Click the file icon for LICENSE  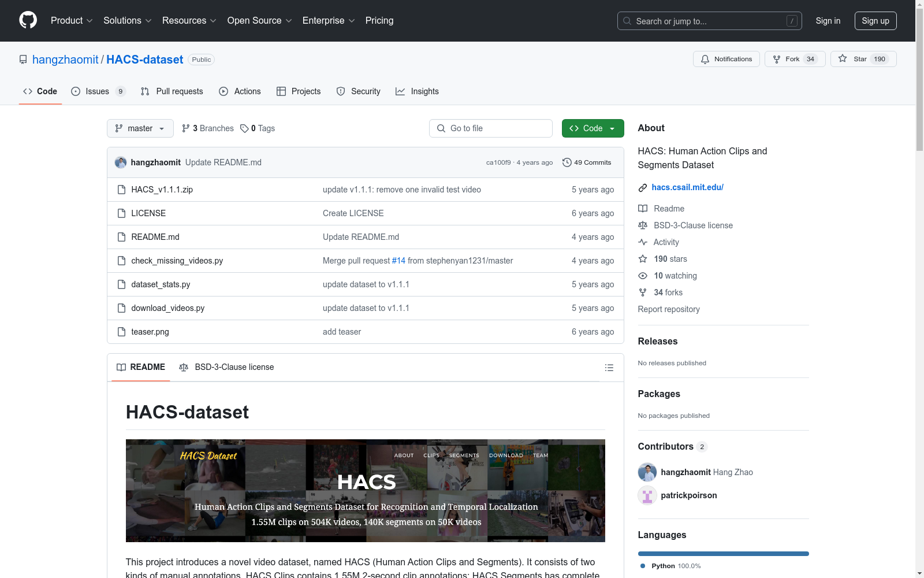pyautogui.click(x=121, y=213)
